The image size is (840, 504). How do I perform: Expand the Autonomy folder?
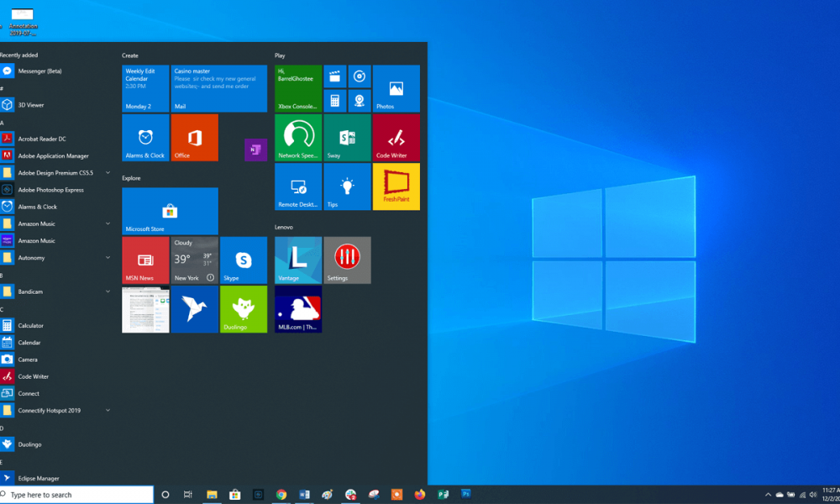pyautogui.click(x=108, y=258)
